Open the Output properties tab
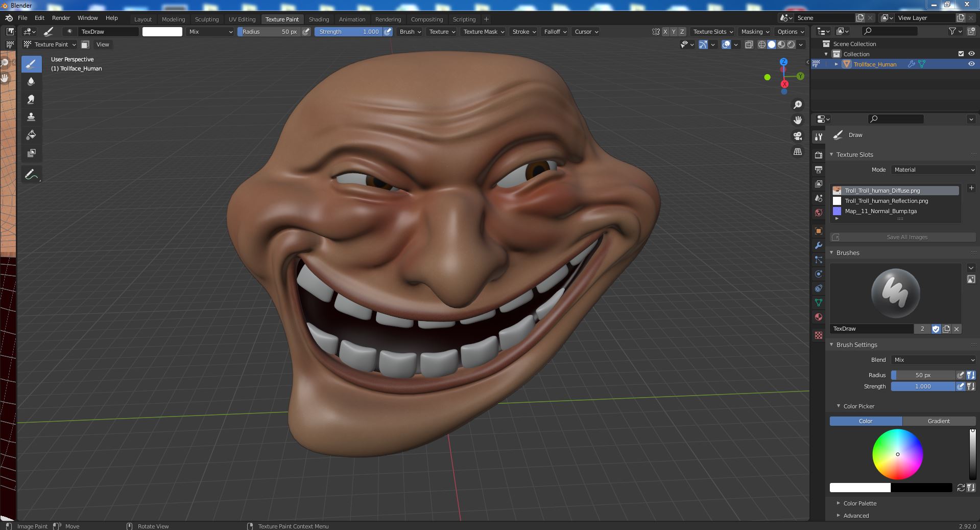 pos(819,169)
